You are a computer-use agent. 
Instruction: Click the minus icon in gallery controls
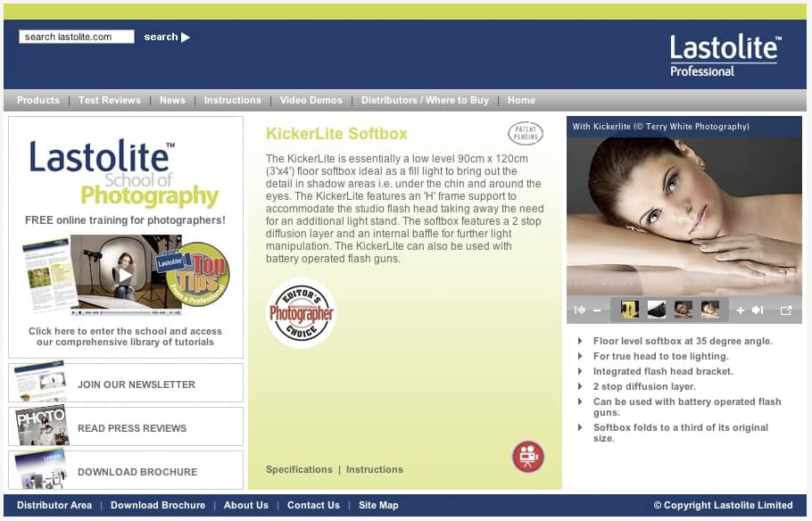pyautogui.click(x=597, y=310)
